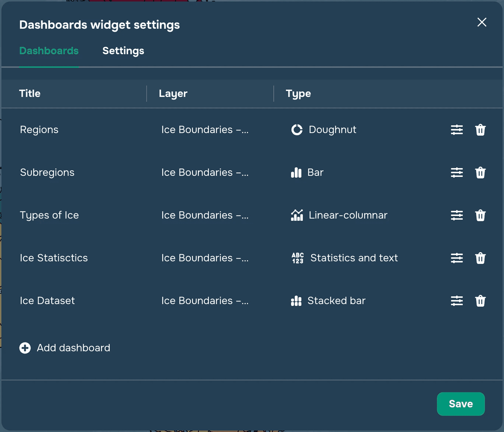The width and height of the screenshot is (504, 432).
Task: Open settings for Ice Dataset dashboard
Action: [x=457, y=301]
